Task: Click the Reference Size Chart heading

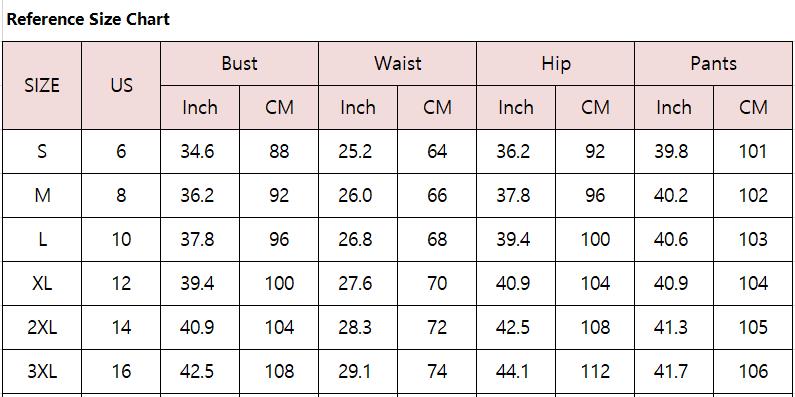Action: tap(88, 19)
